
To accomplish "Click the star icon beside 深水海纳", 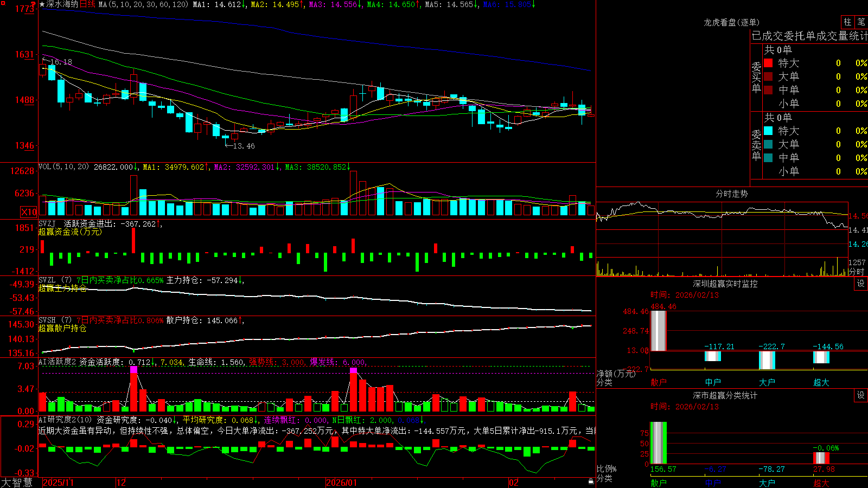I will click(x=42, y=4).
